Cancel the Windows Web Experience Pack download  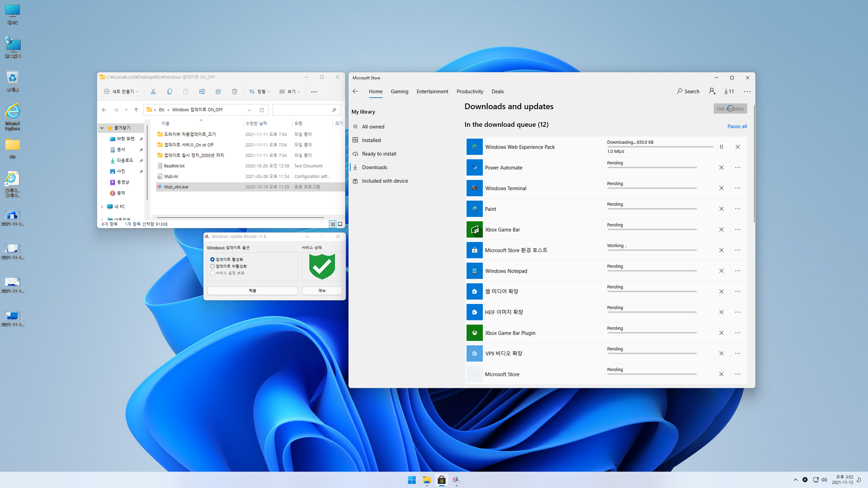[738, 147]
